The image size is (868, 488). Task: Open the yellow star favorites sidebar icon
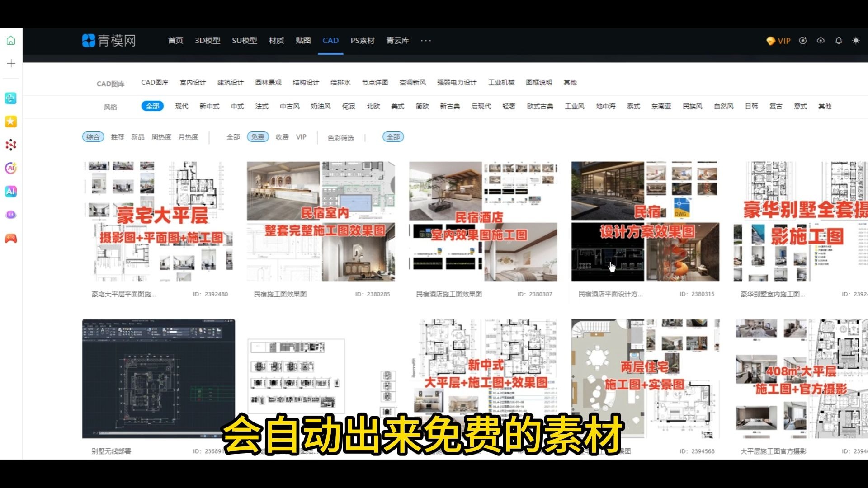point(11,122)
